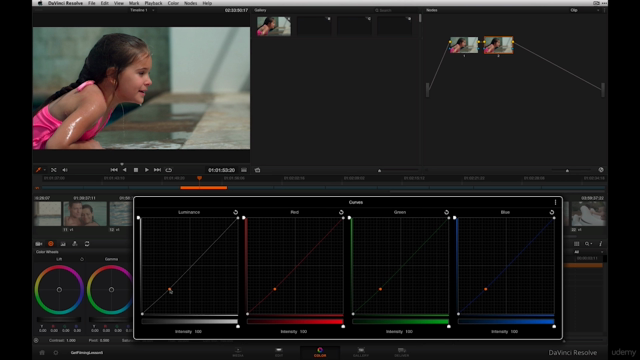Open the RGB Mixer palette icon
Viewport: 640px width, 360px height.
[x=63, y=244]
